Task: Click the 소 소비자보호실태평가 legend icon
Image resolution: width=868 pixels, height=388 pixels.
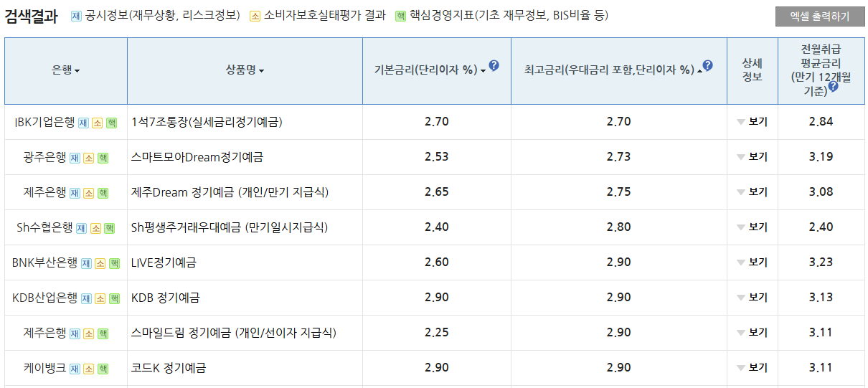Action: coord(255,15)
